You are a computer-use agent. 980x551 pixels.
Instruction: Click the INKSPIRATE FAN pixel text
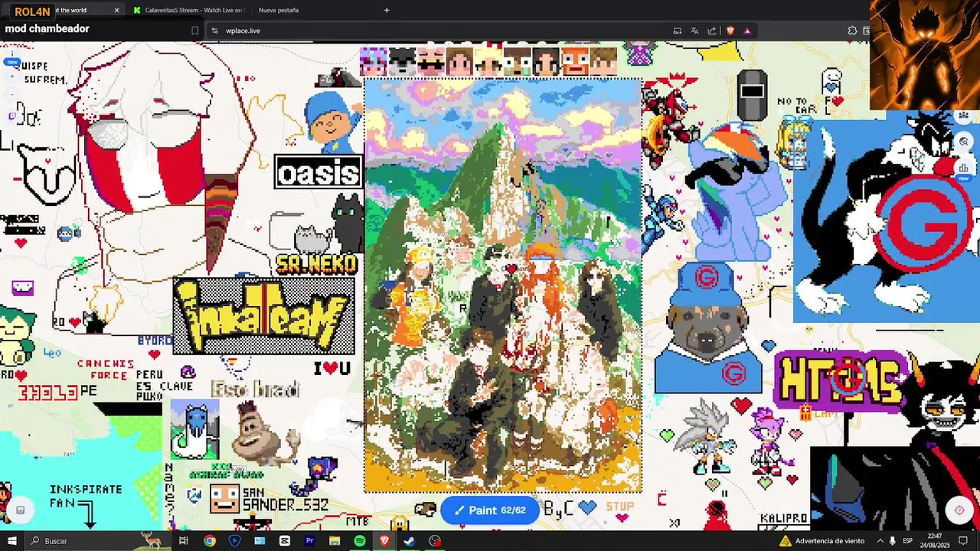(x=86, y=496)
